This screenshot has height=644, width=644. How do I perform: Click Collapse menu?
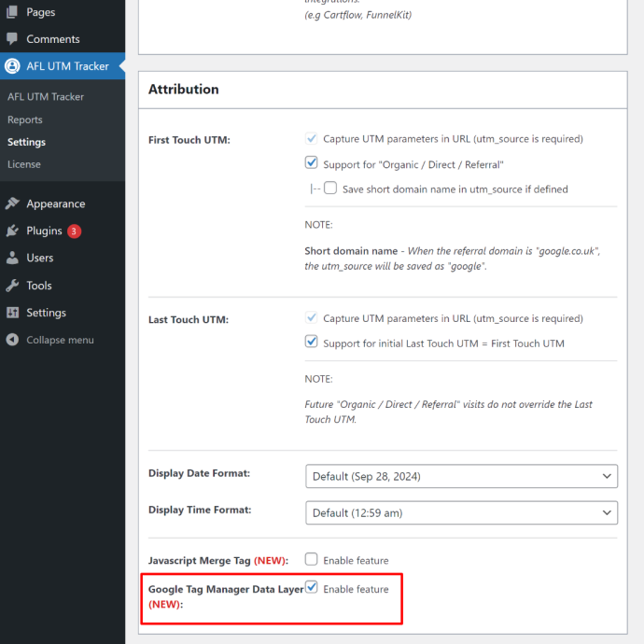pyautogui.click(x=60, y=340)
